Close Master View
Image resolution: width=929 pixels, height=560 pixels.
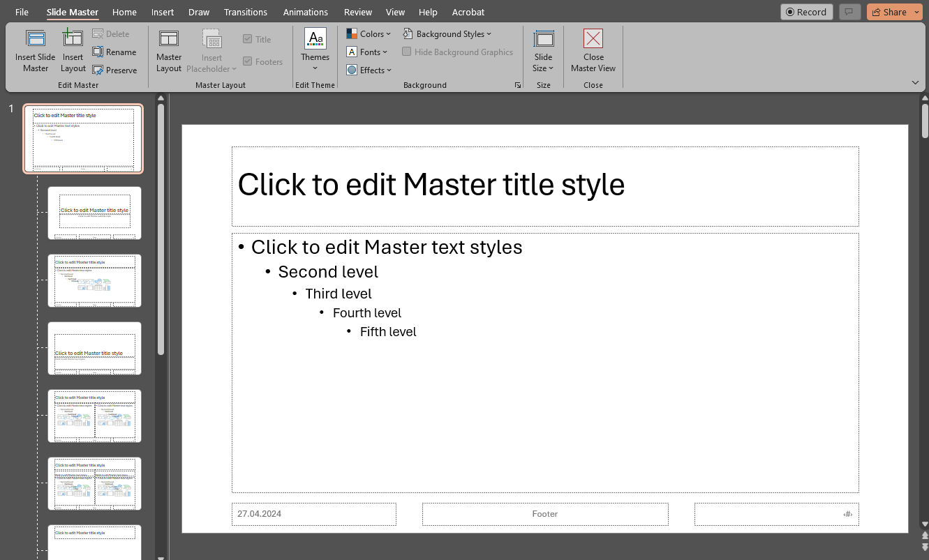click(593, 50)
